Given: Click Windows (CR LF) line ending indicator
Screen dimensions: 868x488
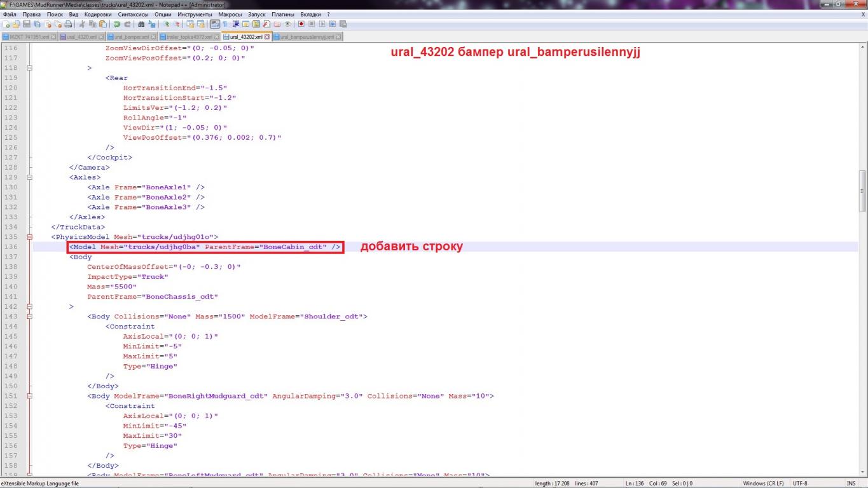Looking at the screenshot, I should [x=763, y=484].
